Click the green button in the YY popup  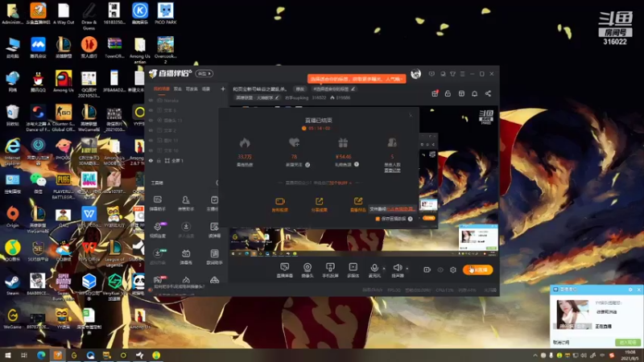(x=627, y=343)
